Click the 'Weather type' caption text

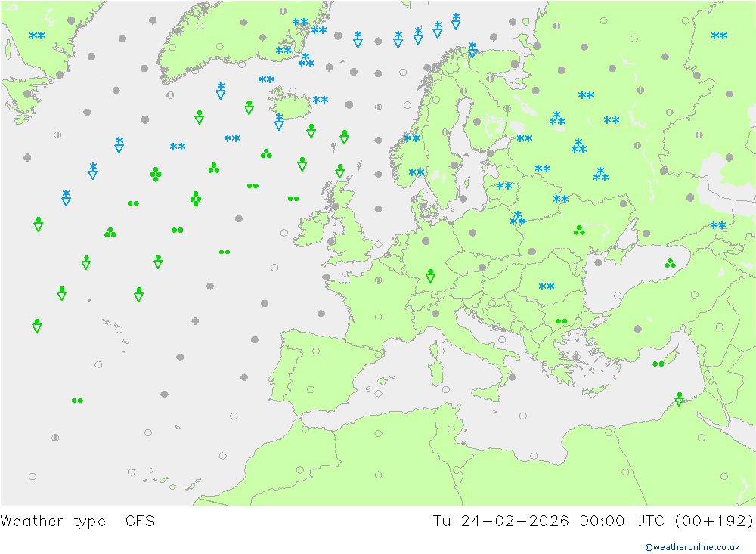pyautogui.click(x=53, y=521)
